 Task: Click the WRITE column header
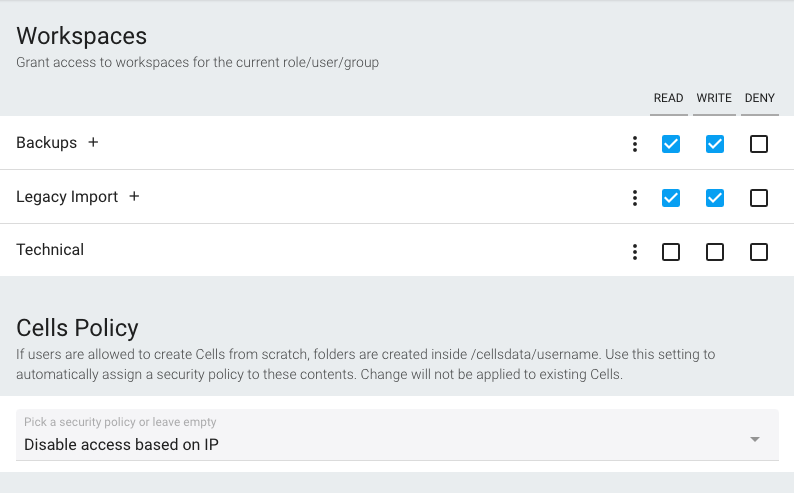tap(714, 98)
